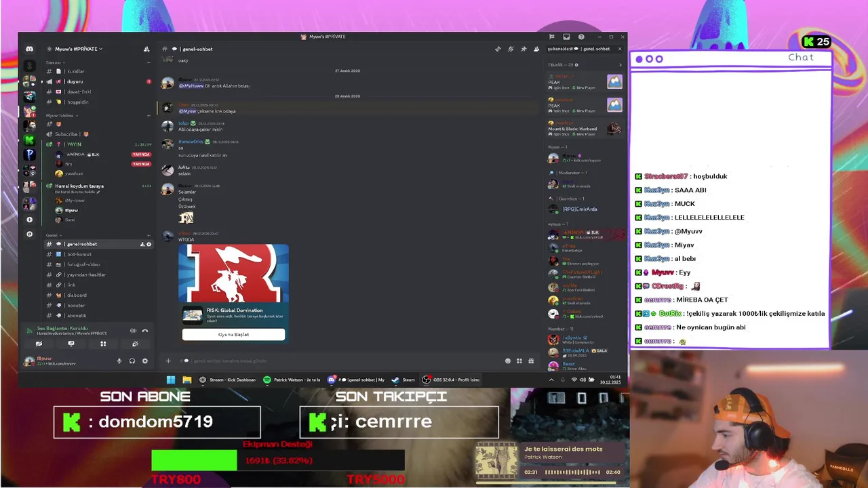The width and height of the screenshot is (868, 488).
Task: Open the RISK: Global Domination game image
Action: (x=233, y=273)
